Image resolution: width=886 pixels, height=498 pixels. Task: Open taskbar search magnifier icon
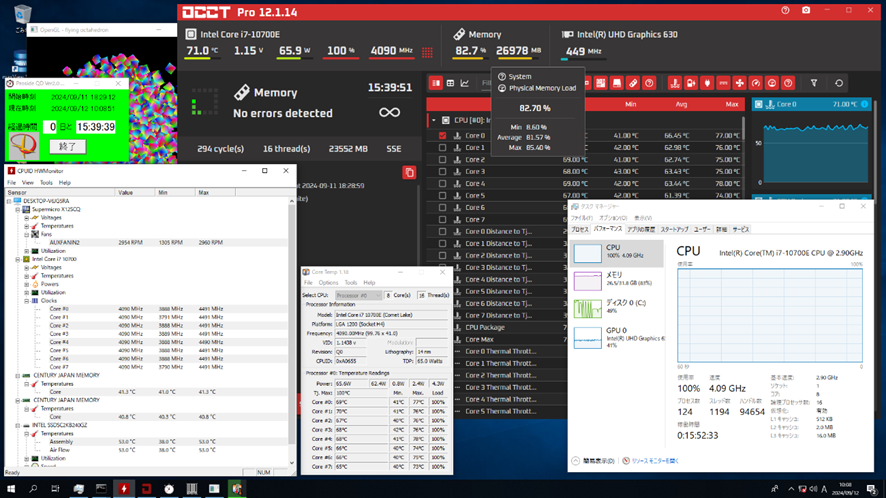point(33,488)
